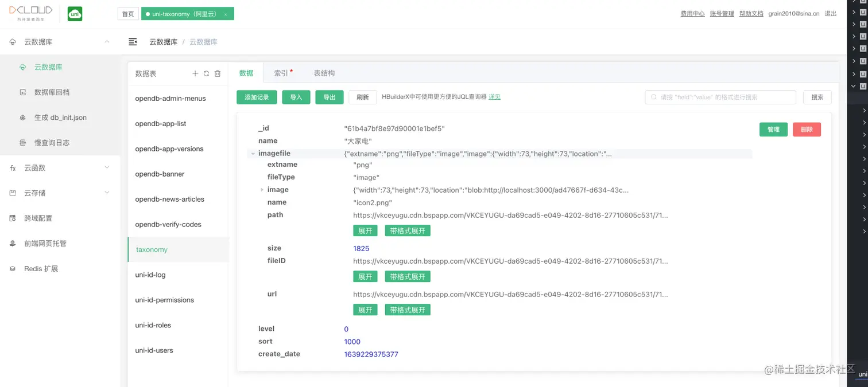Image resolution: width=868 pixels, height=387 pixels.
Task: Click the fx 云函数 icon
Action: coord(13,168)
